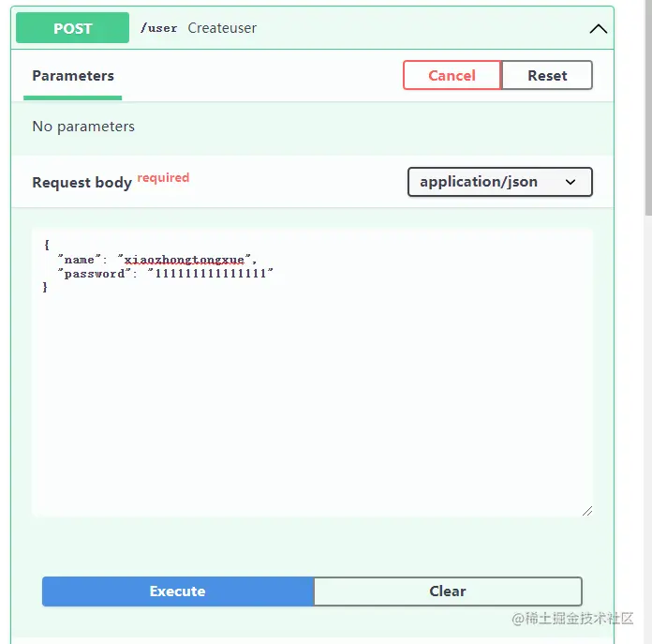Place cursor on the xiaozhongtongxue name value
This screenshot has height=644, width=652.
point(185,260)
